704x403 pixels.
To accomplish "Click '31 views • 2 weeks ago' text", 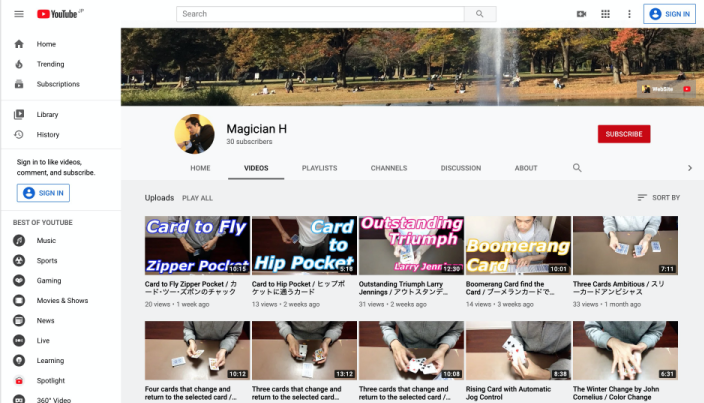I will tap(392, 304).
